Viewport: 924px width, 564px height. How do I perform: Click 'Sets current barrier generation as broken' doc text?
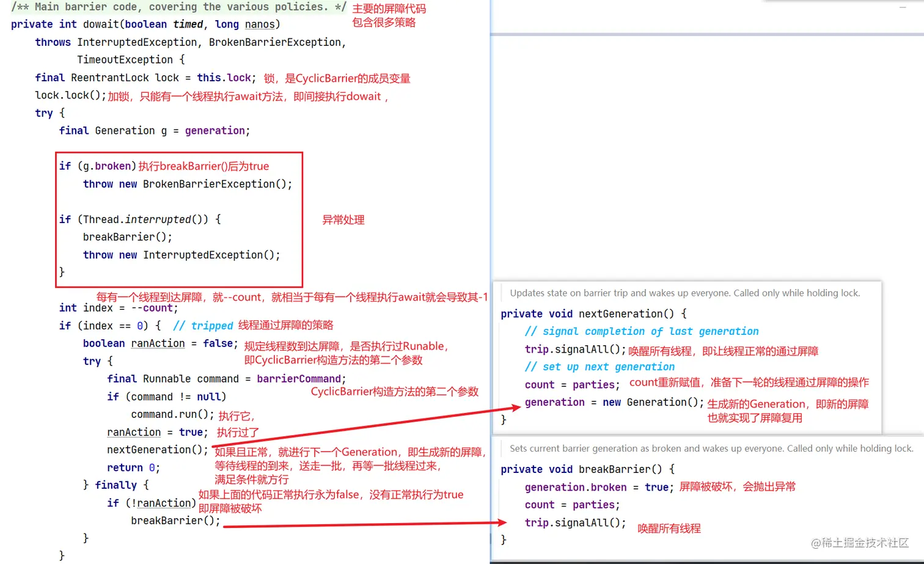[712, 449]
